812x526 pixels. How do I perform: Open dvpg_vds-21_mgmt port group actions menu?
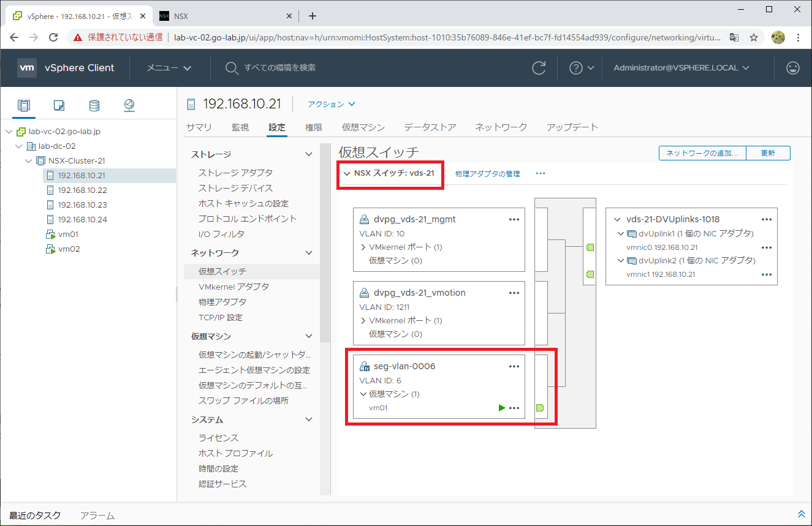(514, 219)
